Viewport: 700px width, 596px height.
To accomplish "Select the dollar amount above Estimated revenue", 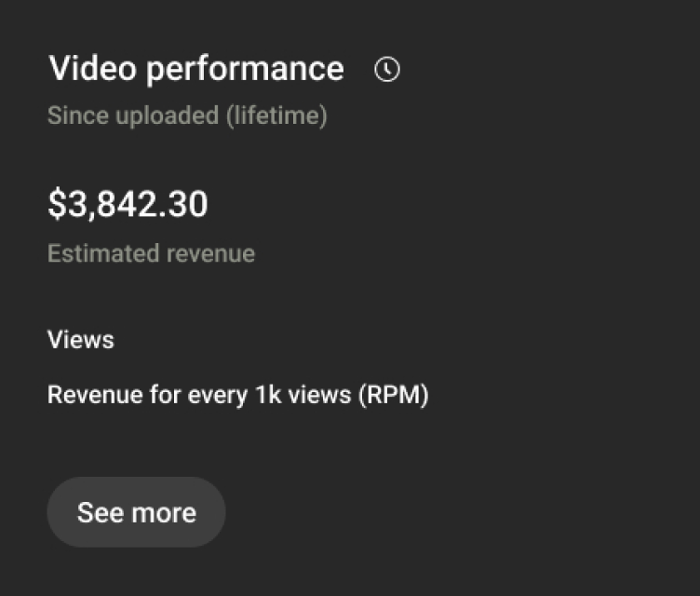I will pyautogui.click(x=128, y=204).
